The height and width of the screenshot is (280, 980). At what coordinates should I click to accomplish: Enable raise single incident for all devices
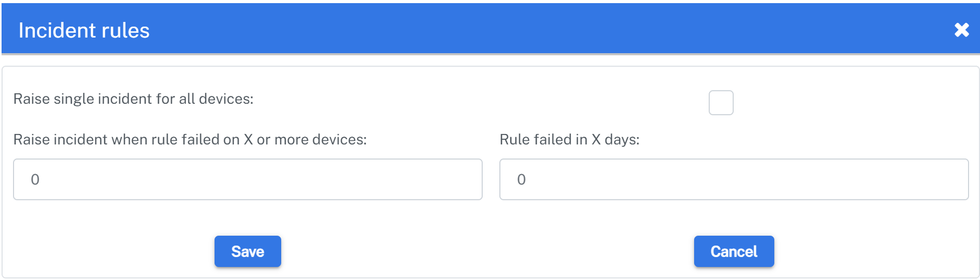721,103
